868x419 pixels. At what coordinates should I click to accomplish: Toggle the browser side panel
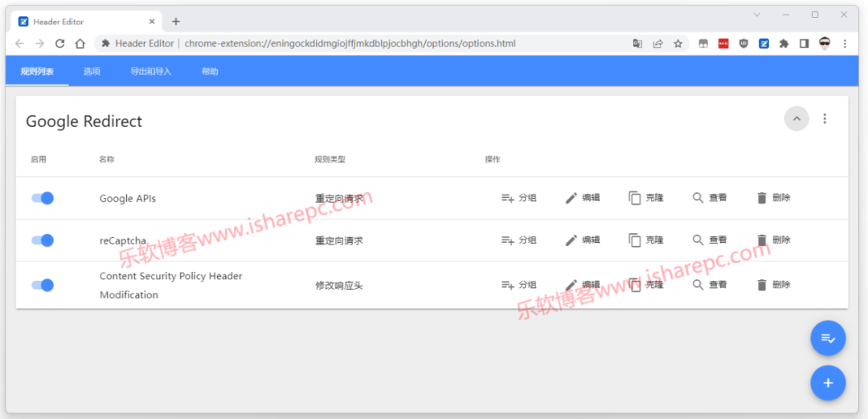click(805, 43)
